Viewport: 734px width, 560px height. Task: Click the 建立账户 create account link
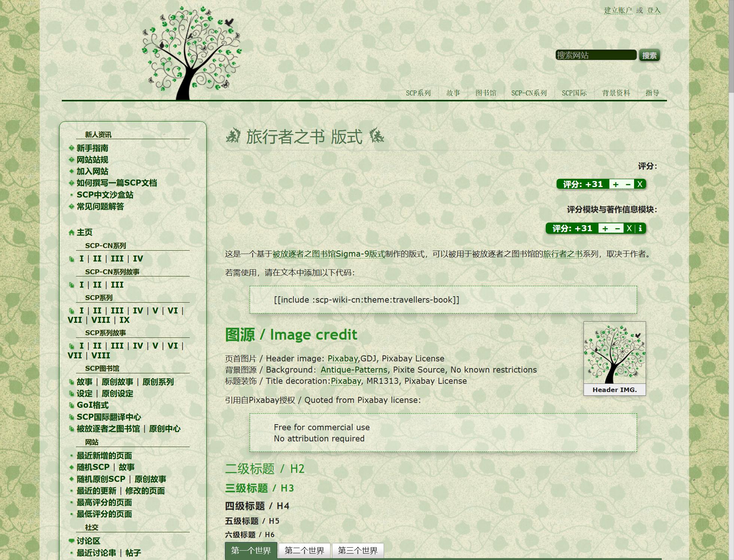[618, 10]
